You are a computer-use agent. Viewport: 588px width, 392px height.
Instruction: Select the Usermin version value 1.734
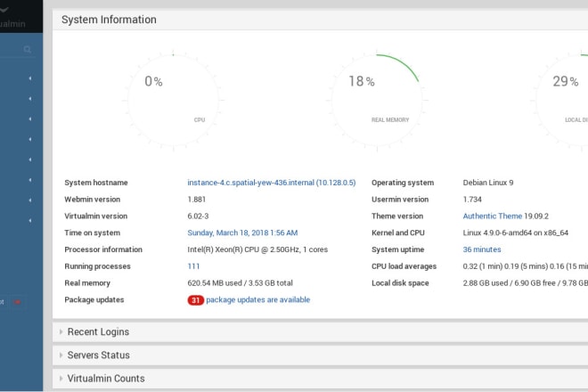pos(472,200)
